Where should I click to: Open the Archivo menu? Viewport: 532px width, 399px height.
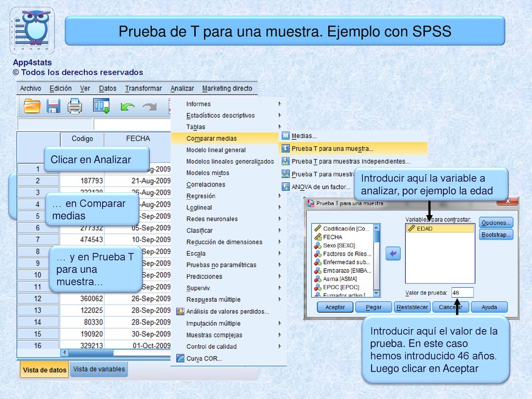pos(31,88)
